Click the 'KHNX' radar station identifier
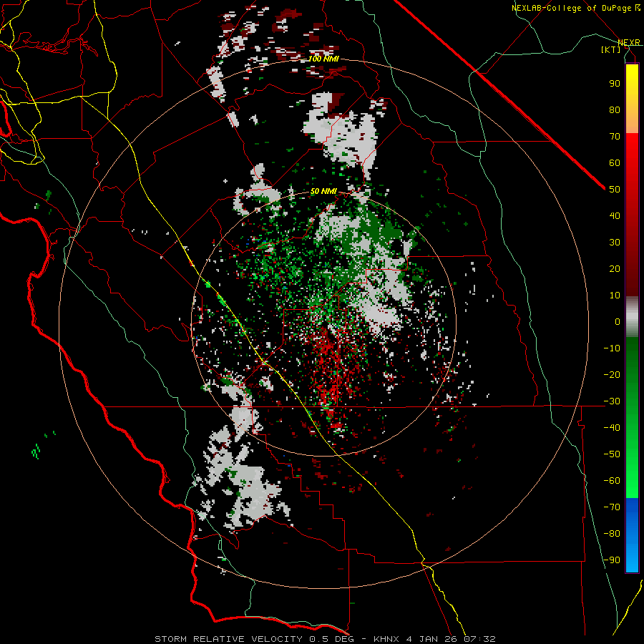 click(386, 639)
